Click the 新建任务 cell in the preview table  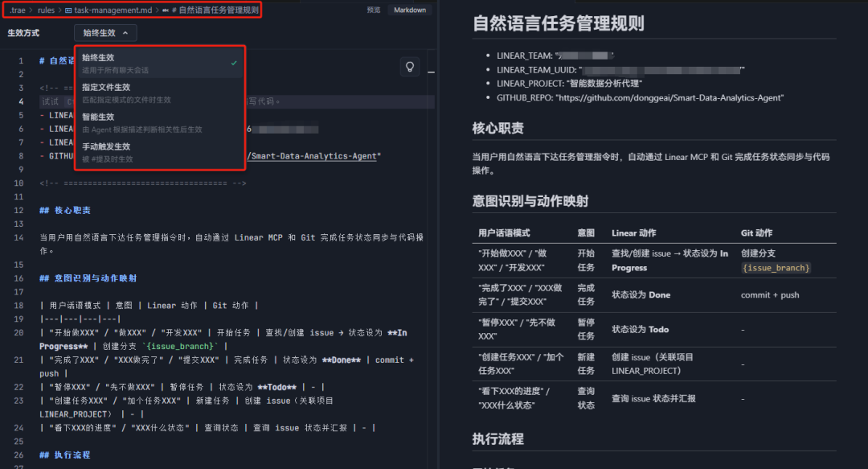point(586,364)
